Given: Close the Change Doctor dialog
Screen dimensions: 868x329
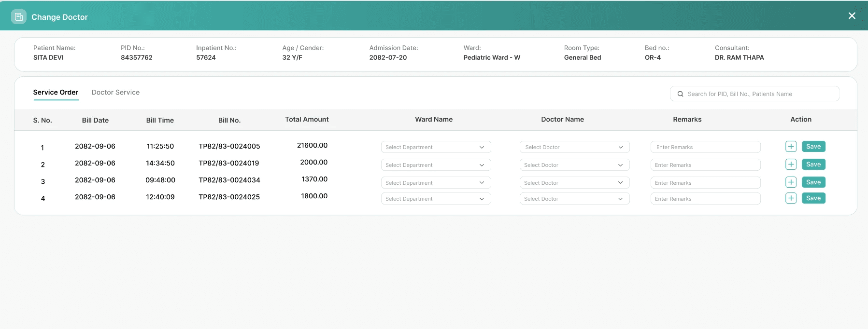Looking at the screenshot, I should [852, 16].
